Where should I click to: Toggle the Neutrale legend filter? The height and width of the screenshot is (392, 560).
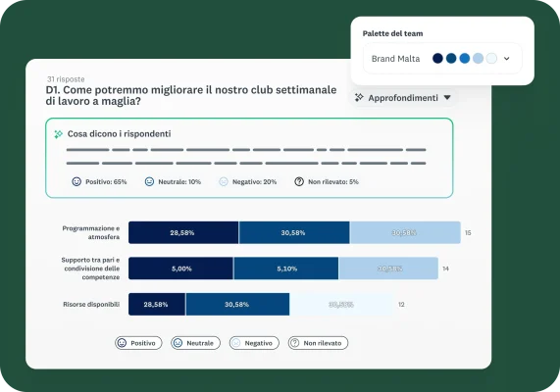[x=195, y=343]
